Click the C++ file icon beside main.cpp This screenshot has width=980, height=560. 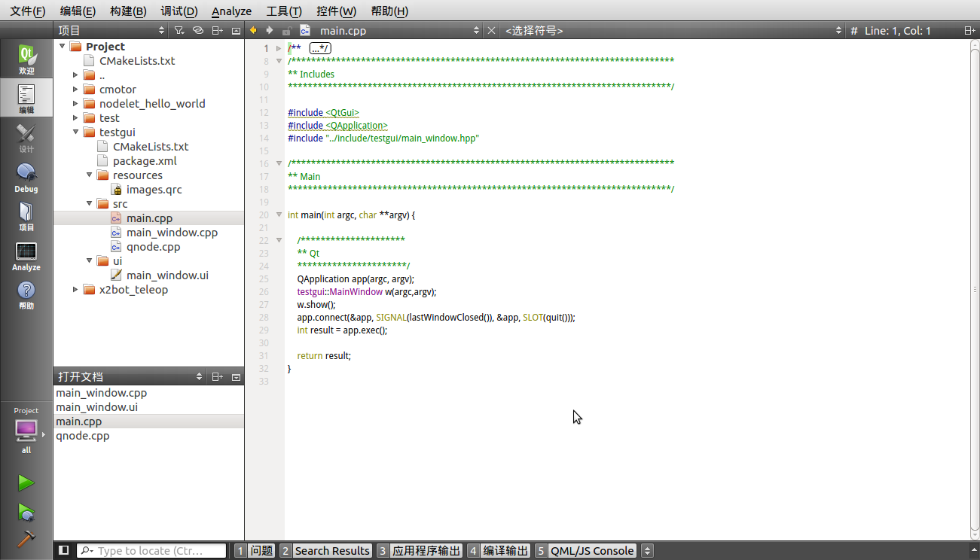point(305,31)
